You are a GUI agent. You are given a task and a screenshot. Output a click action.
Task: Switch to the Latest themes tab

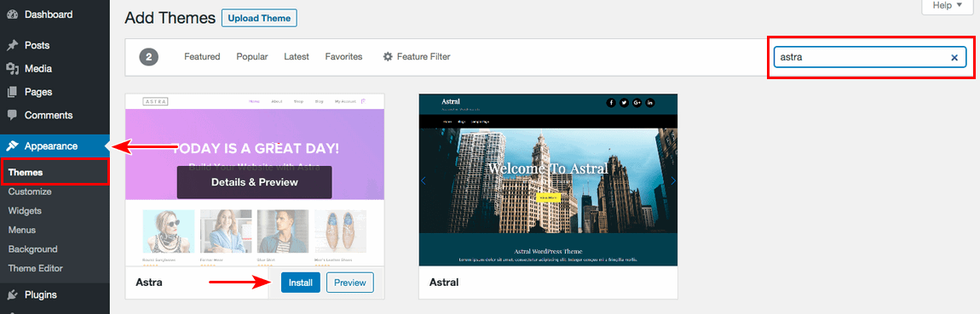pyautogui.click(x=297, y=57)
